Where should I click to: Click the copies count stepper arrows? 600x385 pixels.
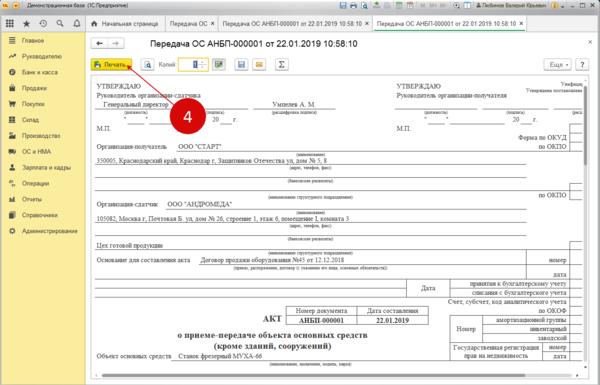pos(203,65)
